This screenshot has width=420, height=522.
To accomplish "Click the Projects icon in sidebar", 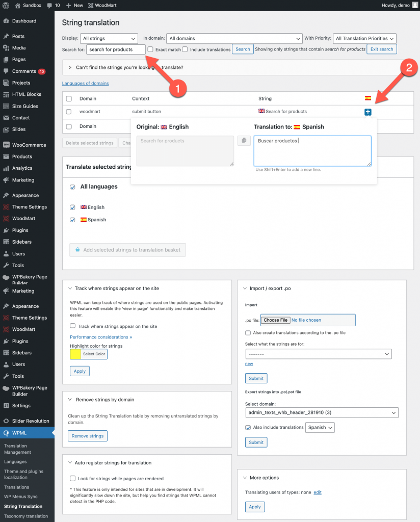I will coord(6,83).
